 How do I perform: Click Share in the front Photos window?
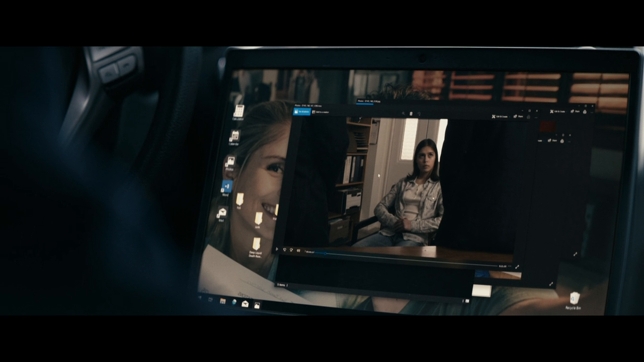[518, 117]
